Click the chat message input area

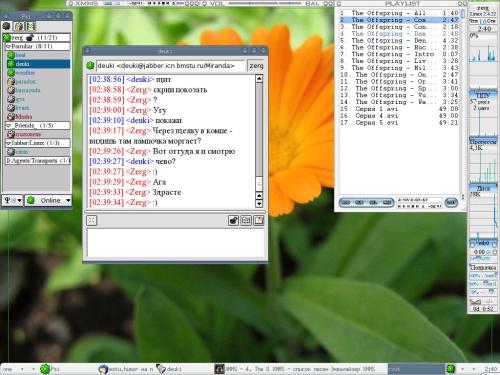(175, 243)
